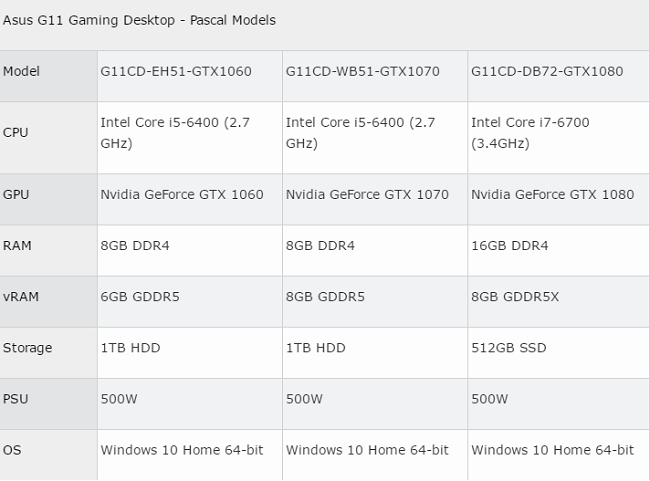Click the PSU row label

coord(16,399)
